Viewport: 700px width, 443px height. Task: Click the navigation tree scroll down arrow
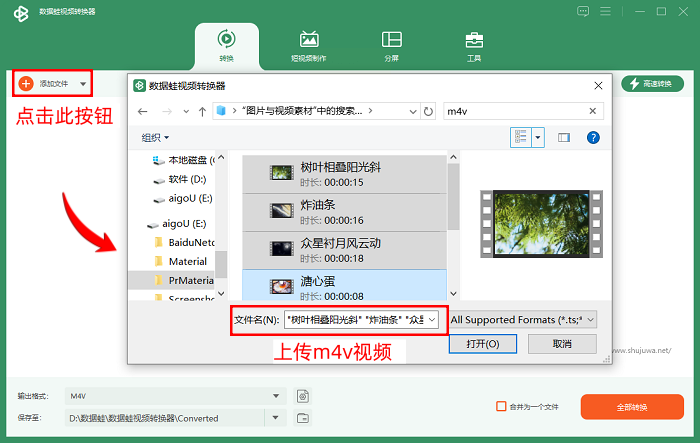pyautogui.click(x=221, y=293)
